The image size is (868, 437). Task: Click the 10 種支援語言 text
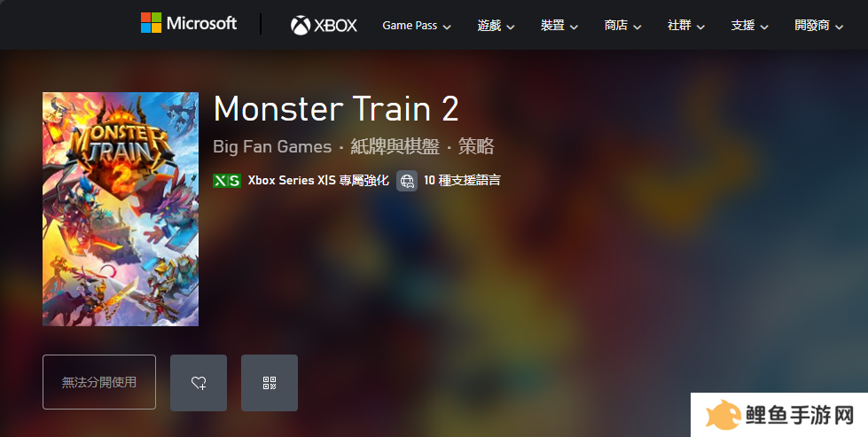[x=462, y=180]
